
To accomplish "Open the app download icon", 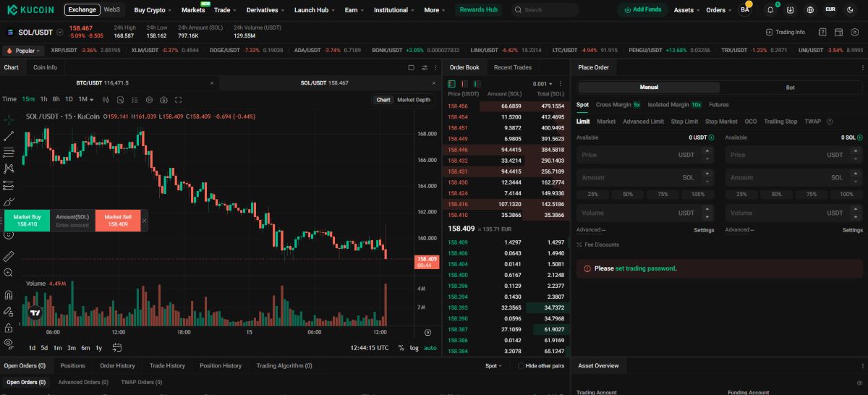I will 790,10.
